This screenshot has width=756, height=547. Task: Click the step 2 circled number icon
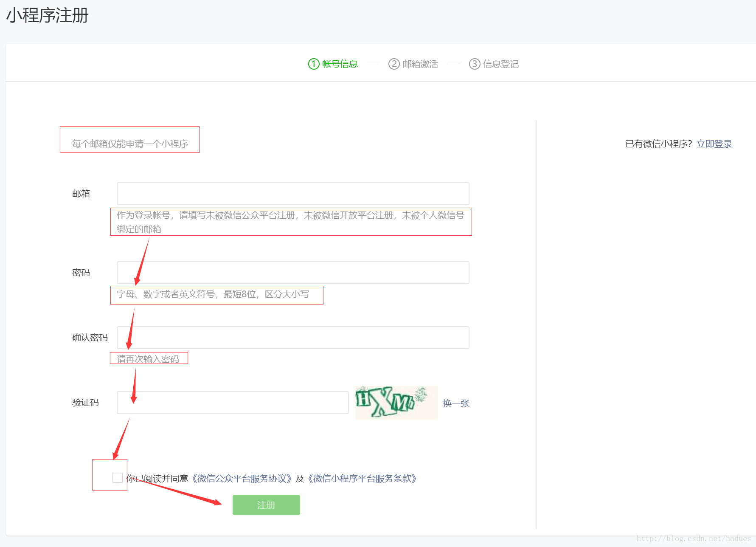point(394,64)
